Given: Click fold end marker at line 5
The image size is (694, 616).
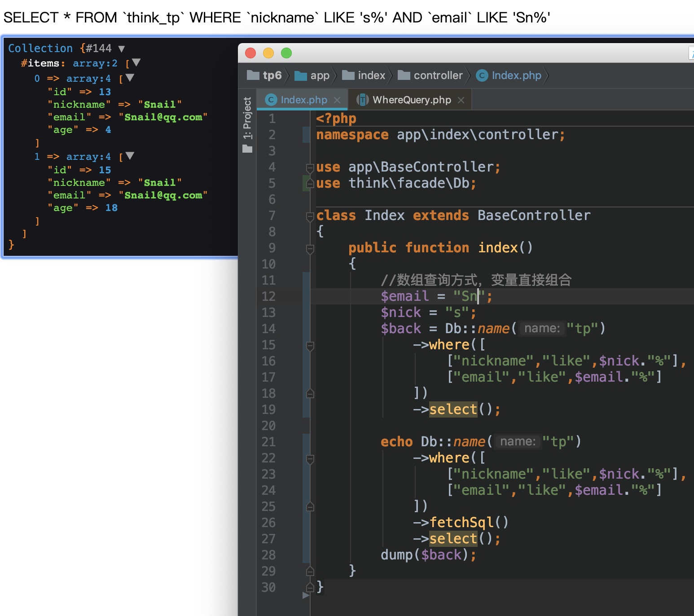Looking at the screenshot, I should click(310, 183).
